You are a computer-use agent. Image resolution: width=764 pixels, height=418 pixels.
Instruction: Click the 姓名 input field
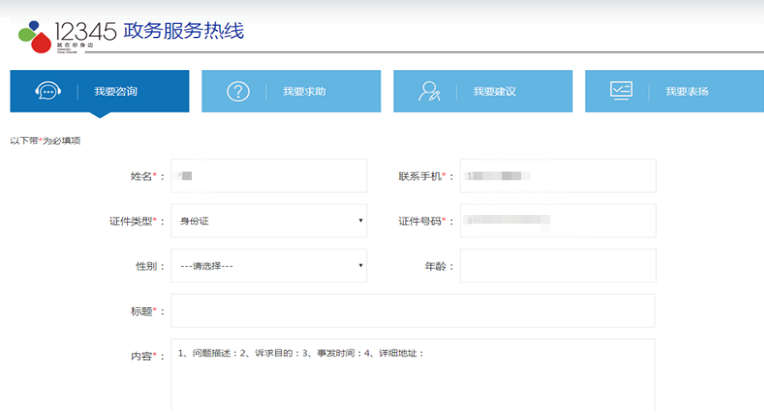point(269,175)
